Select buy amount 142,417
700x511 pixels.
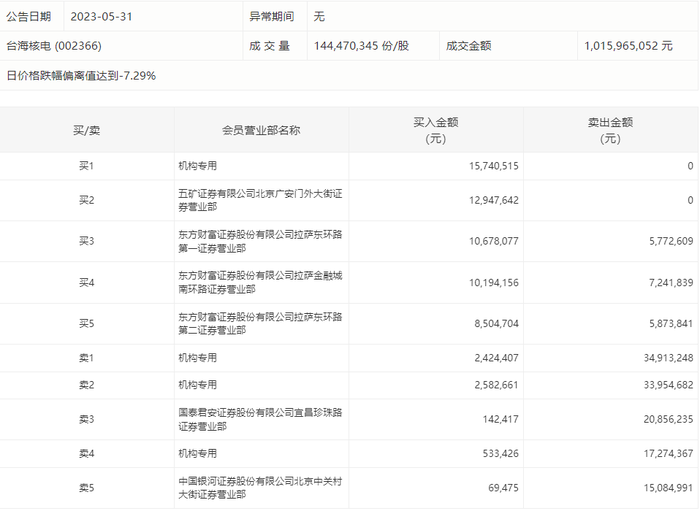[500, 420]
